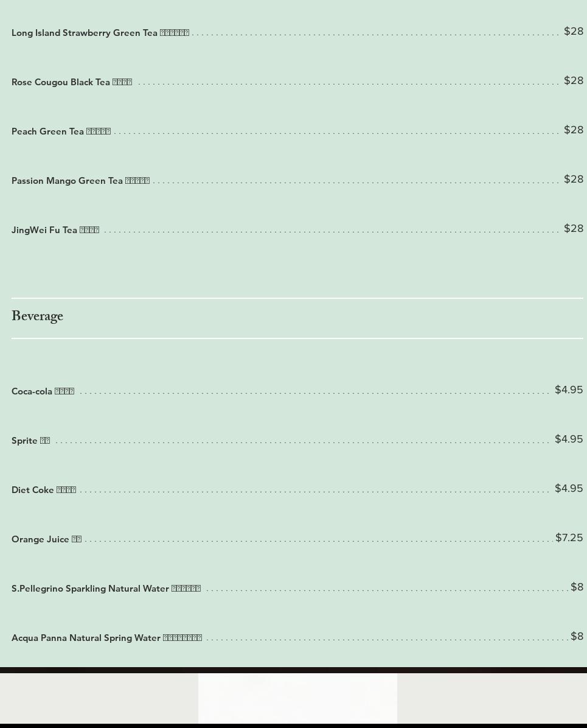Click the $4.95 price next to Sprite
This screenshot has width=587, height=728.
click(x=569, y=439)
